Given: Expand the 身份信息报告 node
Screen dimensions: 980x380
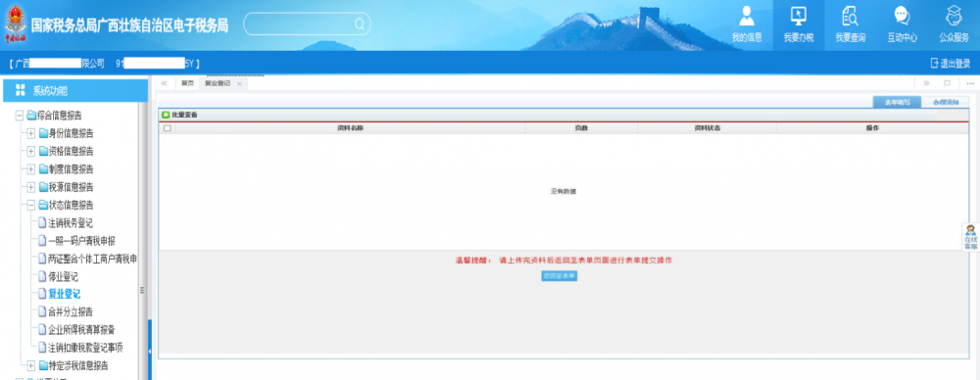Looking at the screenshot, I should [x=31, y=134].
